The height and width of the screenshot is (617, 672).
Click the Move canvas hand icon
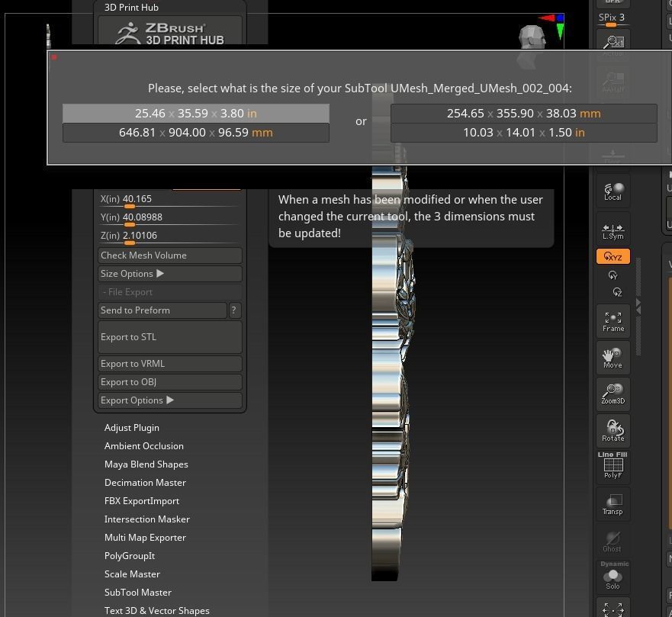[x=613, y=358]
